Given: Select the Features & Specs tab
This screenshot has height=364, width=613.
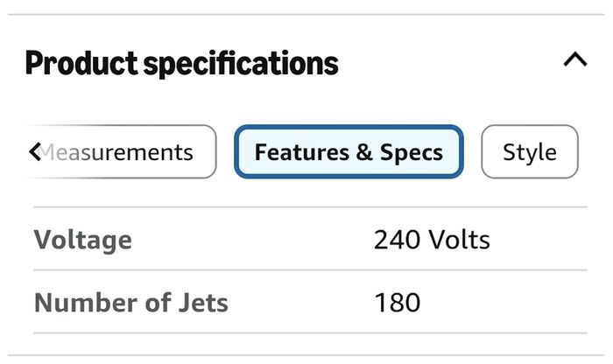Looking at the screenshot, I should point(349,151).
